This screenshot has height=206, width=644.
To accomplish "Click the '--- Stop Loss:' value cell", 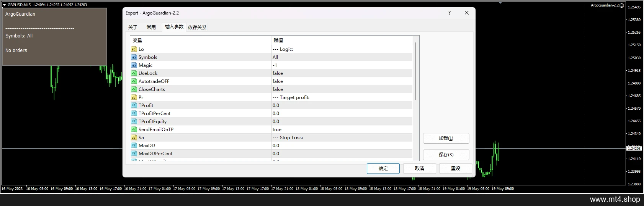I will (342, 138).
